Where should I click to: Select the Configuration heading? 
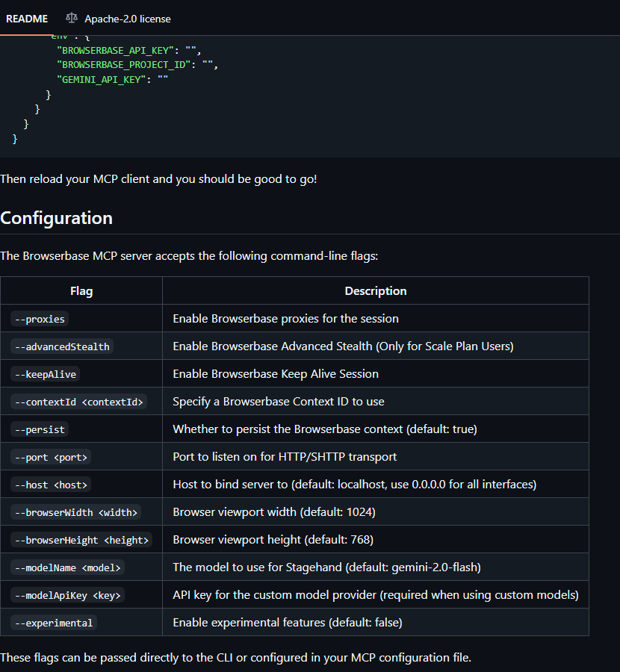pyautogui.click(x=56, y=218)
